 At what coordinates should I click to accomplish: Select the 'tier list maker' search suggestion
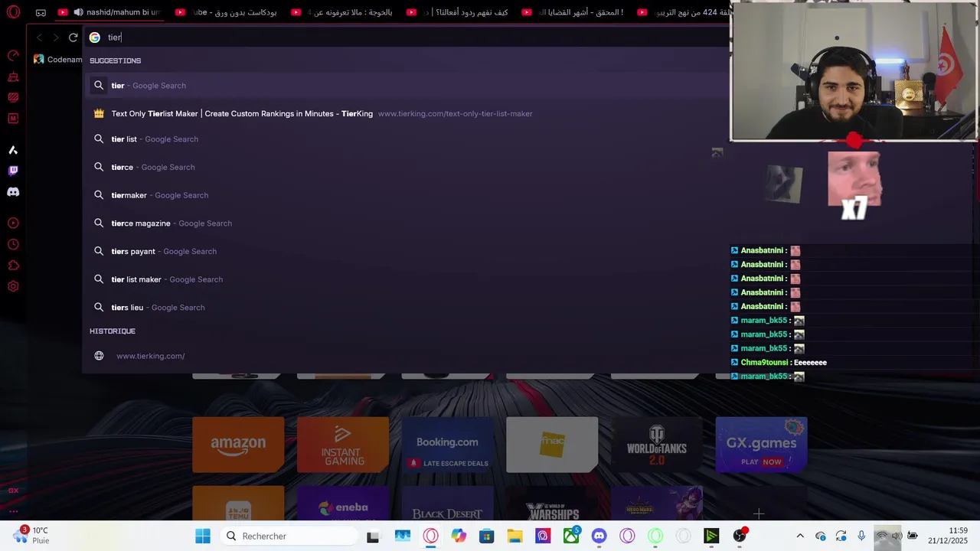coord(406,279)
